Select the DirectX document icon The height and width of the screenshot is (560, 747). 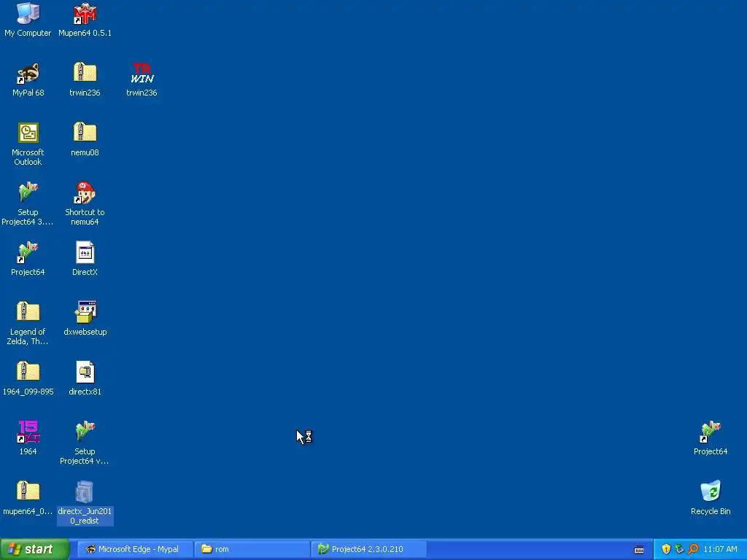pyautogui.click(x=85, y=252)
